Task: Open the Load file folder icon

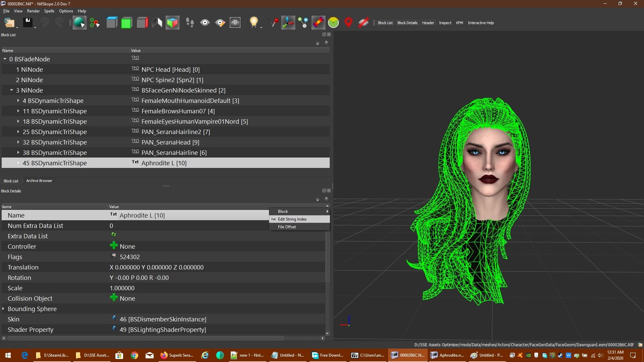Action: click(x=9, y=22)
